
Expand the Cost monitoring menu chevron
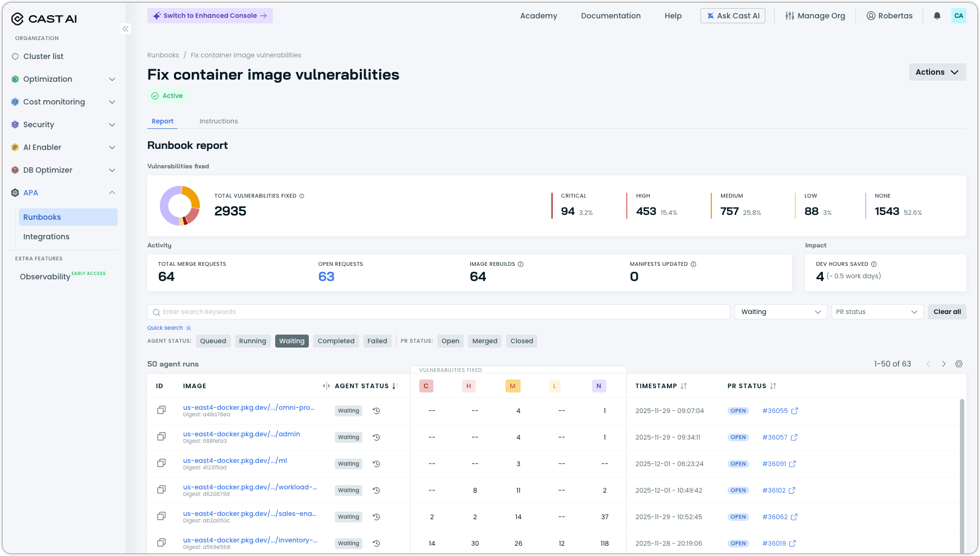(x=112, y=102)
